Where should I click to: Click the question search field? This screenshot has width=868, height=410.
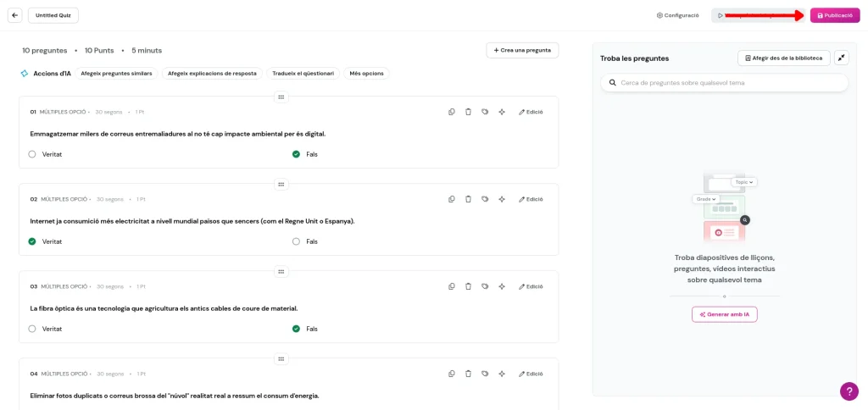(x=729, y=83)
